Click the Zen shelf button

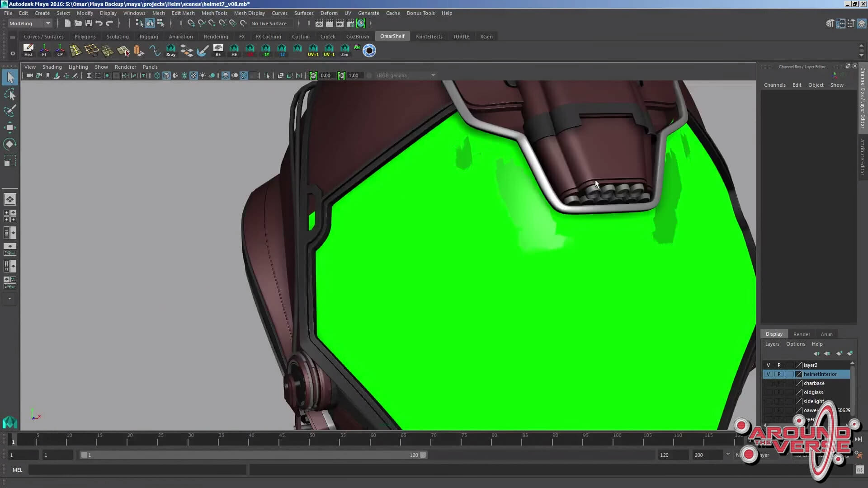point(344,50)
